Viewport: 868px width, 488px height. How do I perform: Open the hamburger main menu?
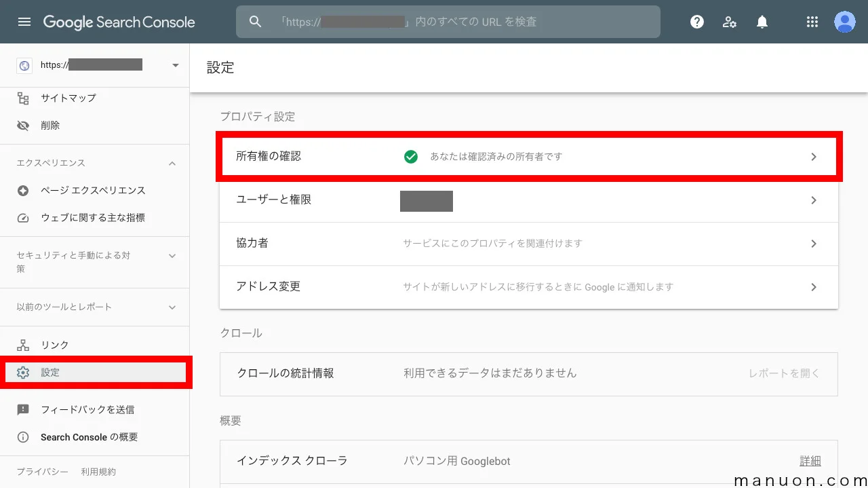tap(24, 22)
